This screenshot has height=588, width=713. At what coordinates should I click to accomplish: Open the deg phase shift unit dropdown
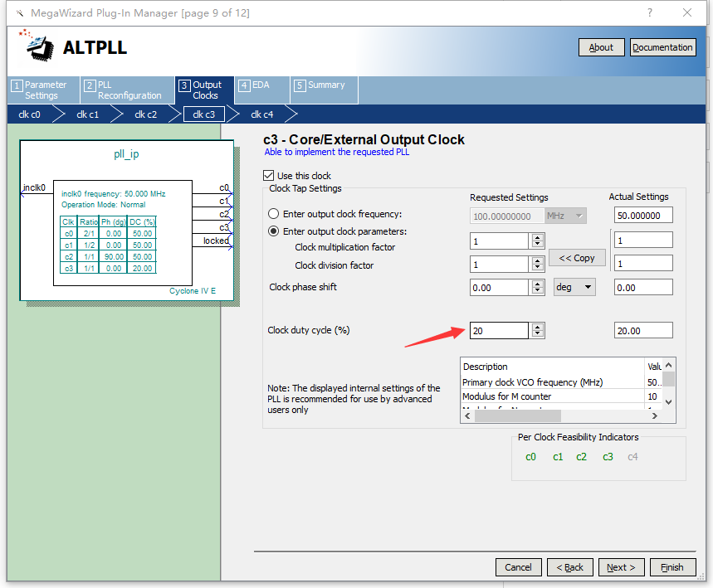click(x=574, y=287)
